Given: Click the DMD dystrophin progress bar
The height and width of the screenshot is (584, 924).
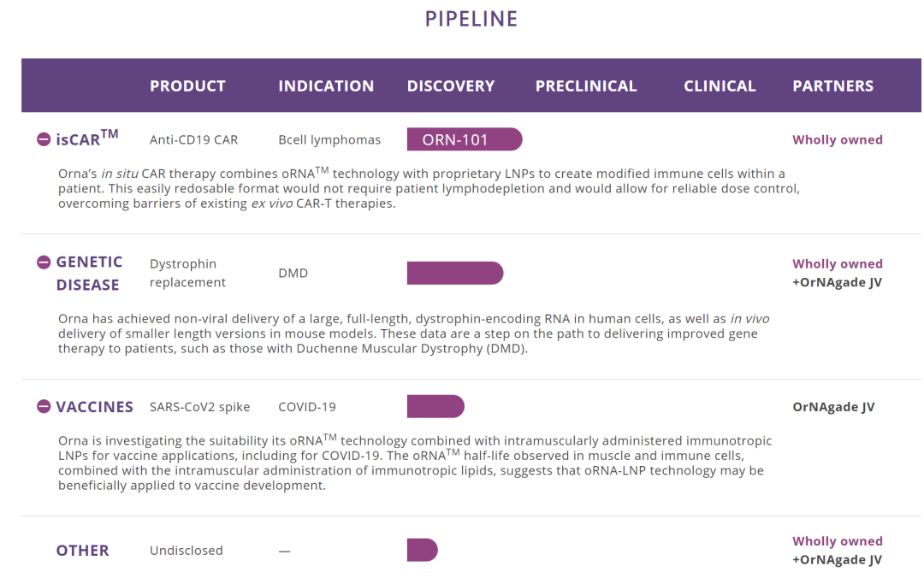Looking at the screenshot, I should click(x=454, y=273).
